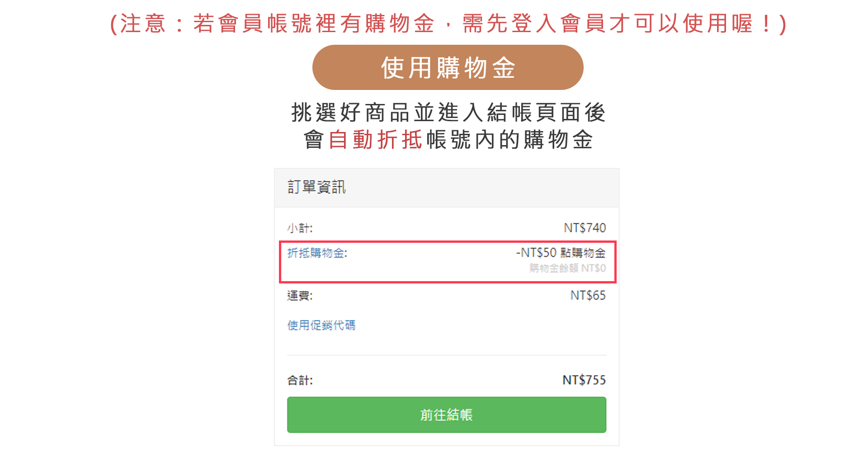
Task: Select the 運費 shipping label
Action: point(300,296)
